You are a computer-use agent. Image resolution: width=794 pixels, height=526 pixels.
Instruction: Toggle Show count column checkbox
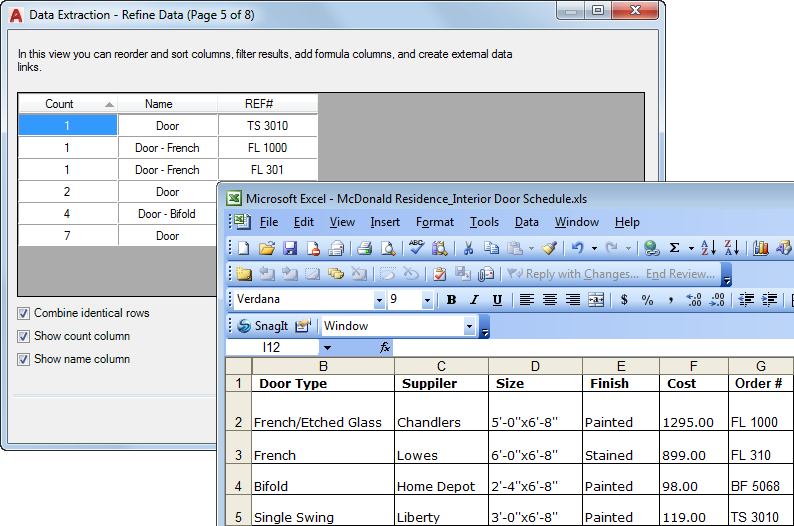tap(23, 336)
